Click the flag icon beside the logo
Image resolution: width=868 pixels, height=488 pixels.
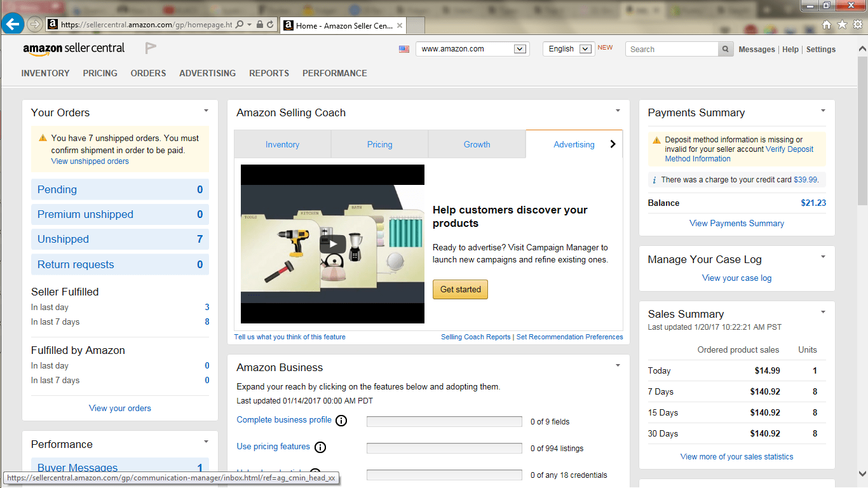(151, 48)
